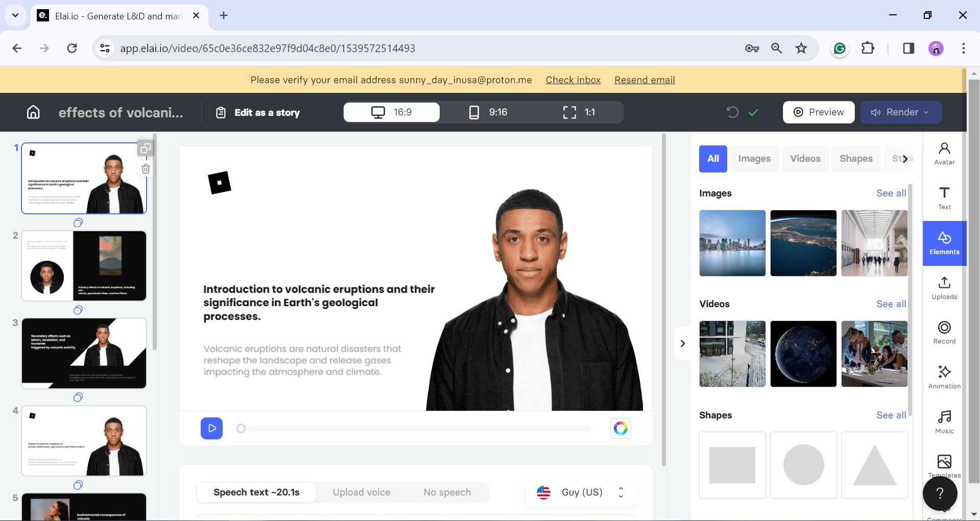Go to the home dashboard icon
The image size is (980, 521).
33,112
